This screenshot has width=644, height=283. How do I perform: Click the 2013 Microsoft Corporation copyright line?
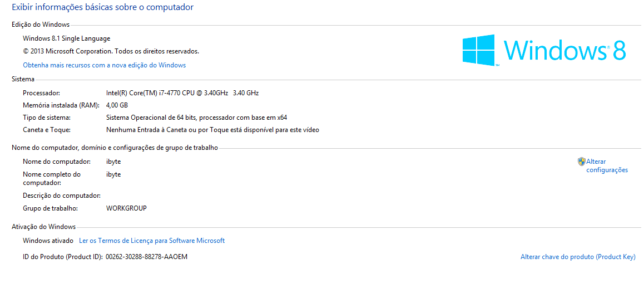111,51
